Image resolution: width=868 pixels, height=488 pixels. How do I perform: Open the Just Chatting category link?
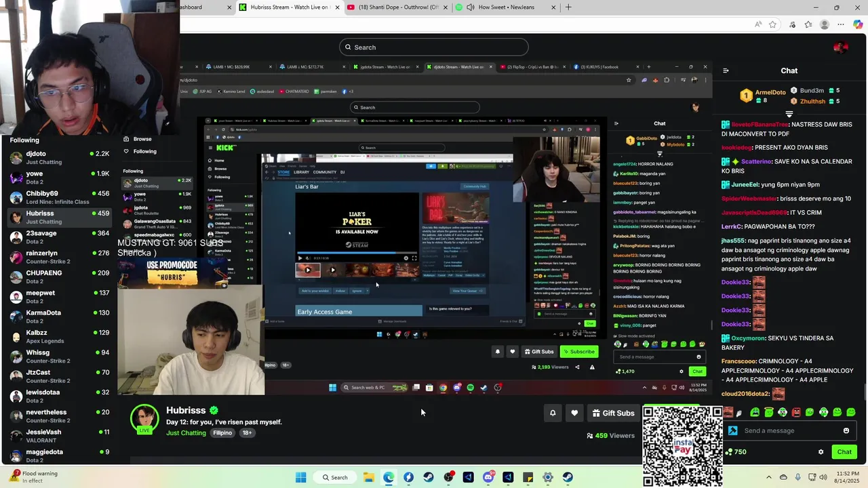[x=186, y=433]
